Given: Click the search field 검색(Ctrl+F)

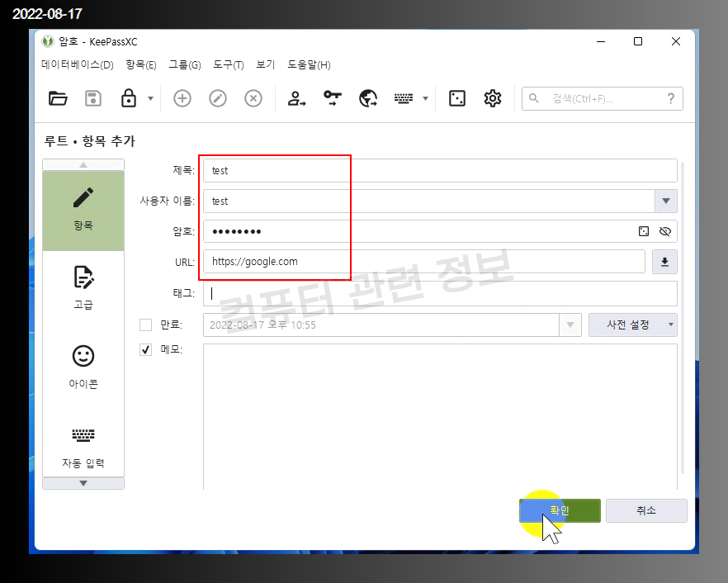Looking at the screenshot, I should pyautogui.click(x=603, y=98).
